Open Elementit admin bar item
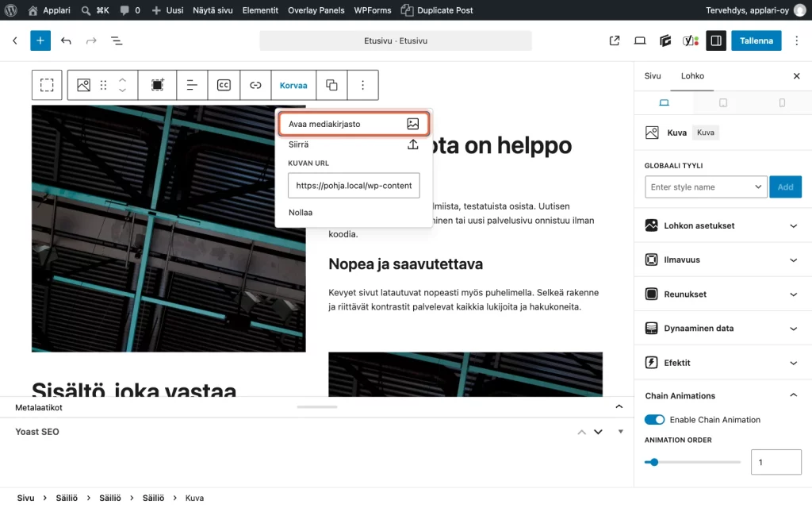812x508 pixels. point(260,10)
